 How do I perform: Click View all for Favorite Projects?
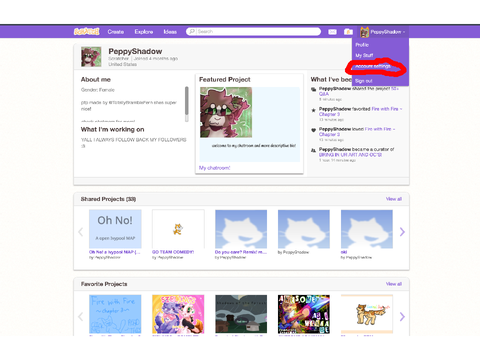pyautogui.click(x=394, y=284)
